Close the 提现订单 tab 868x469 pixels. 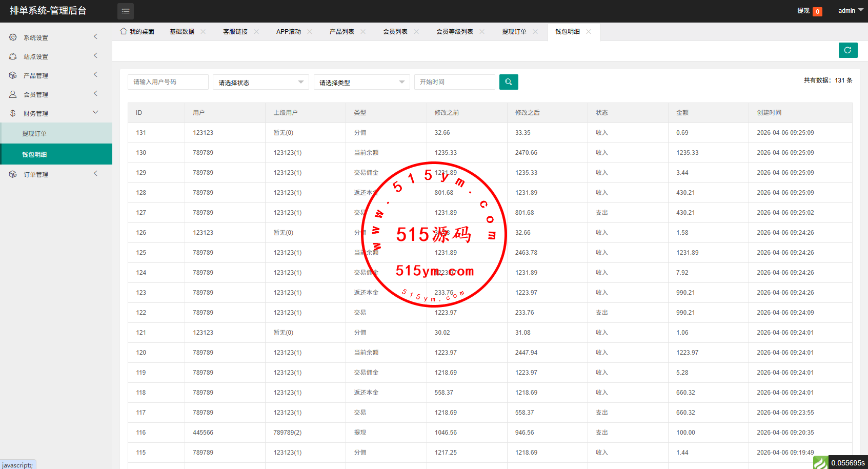(535, 32)
